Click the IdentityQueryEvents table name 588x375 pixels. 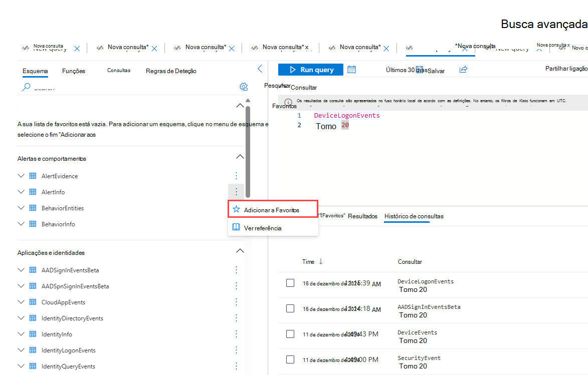[x=68, y=366]
